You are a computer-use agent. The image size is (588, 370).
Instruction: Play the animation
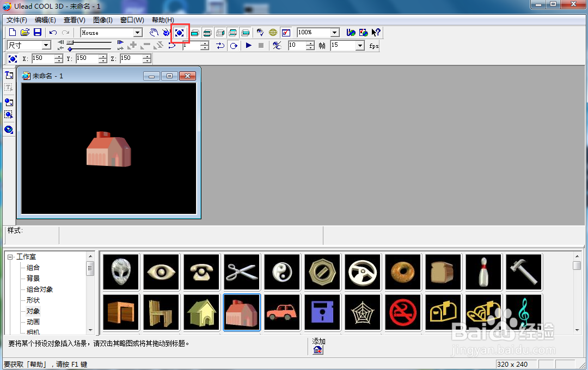pyautogui.click(x=248, y=45)
